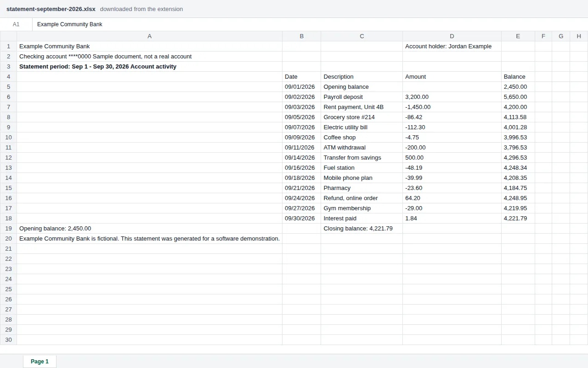Select the 'Date' header cell
The image size is (588, 368).
pyautogui.click(x=301, y=77)
